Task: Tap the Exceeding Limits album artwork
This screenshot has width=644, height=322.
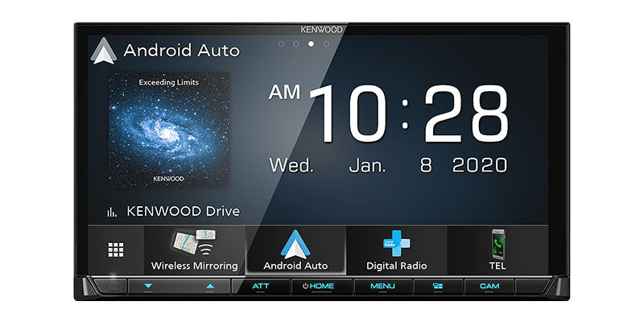Action: click(x=169, y=128)
